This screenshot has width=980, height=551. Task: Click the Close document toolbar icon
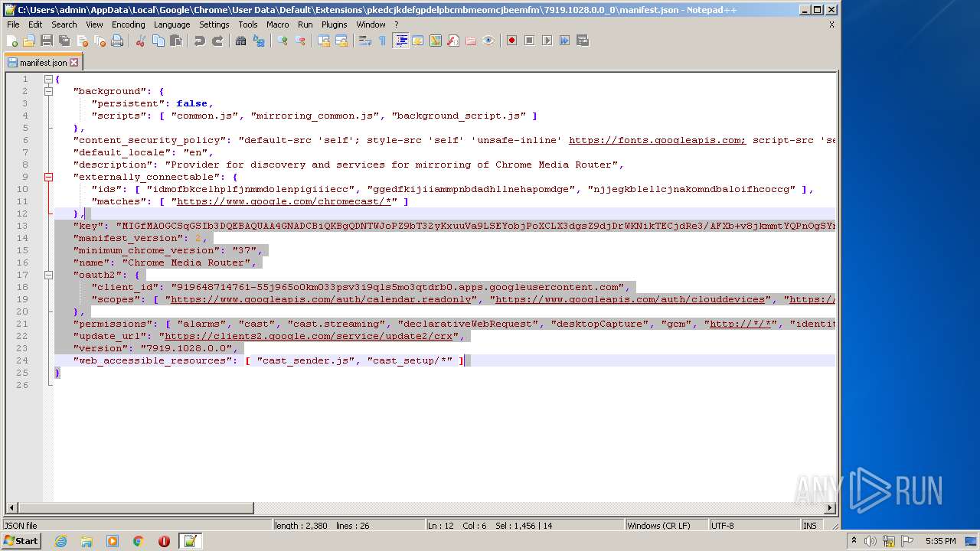(82, 41)
